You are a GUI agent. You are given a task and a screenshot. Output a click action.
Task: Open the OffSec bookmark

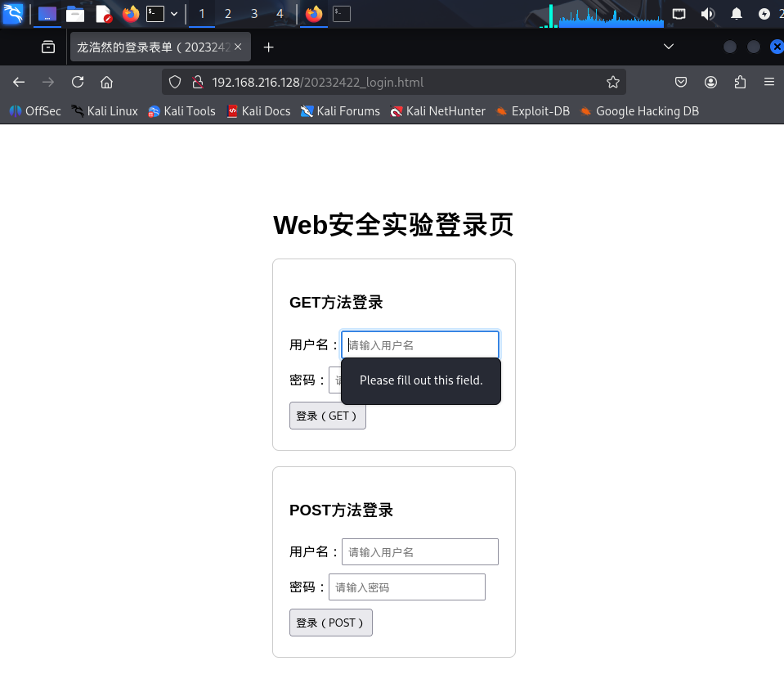35,111
